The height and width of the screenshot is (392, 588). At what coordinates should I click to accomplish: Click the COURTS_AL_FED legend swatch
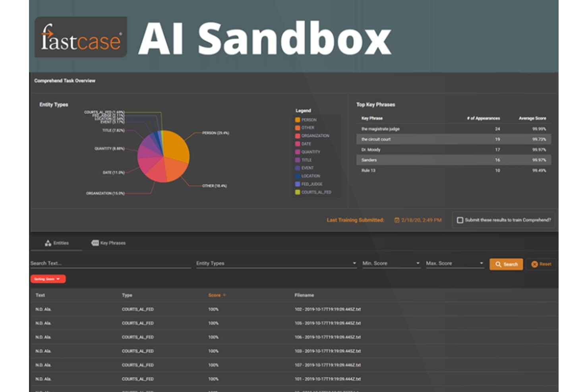[298, 192]
